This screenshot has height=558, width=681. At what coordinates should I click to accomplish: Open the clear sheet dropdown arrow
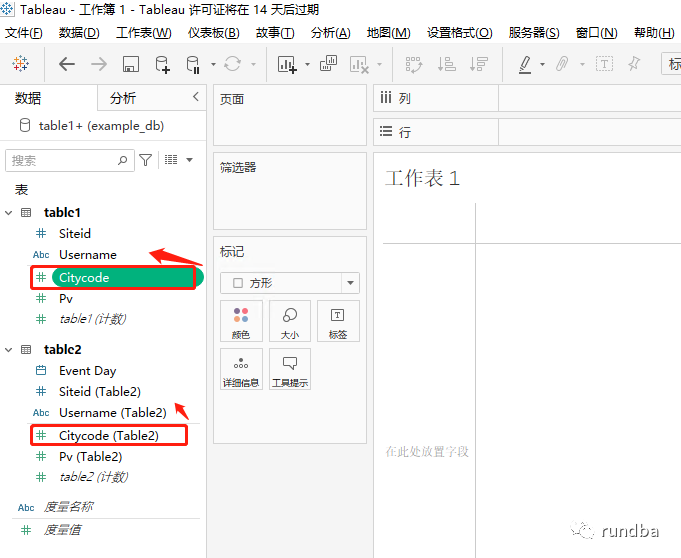click(379, 65)
